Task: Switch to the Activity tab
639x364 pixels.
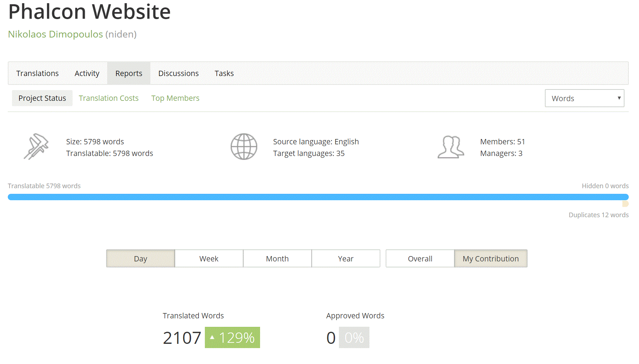Action: (87, 73)
